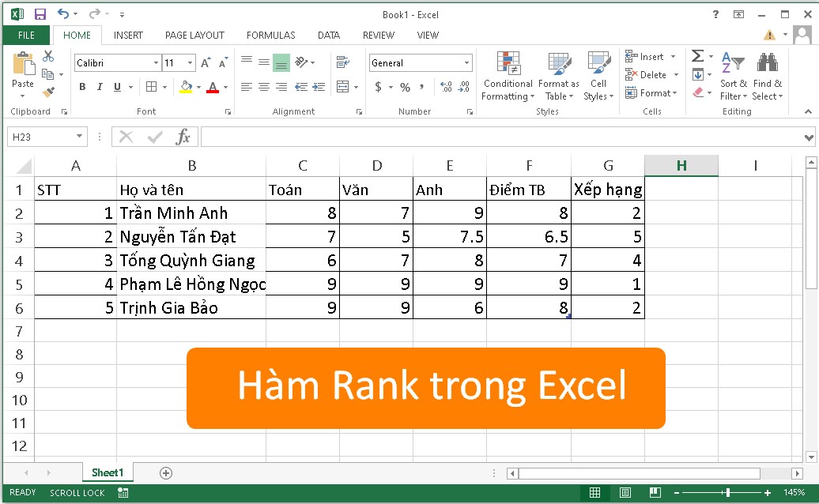This screenshot has width=819, height=504.
Task: Toggle Bottom Align for cells
Action: click(281, 62)
